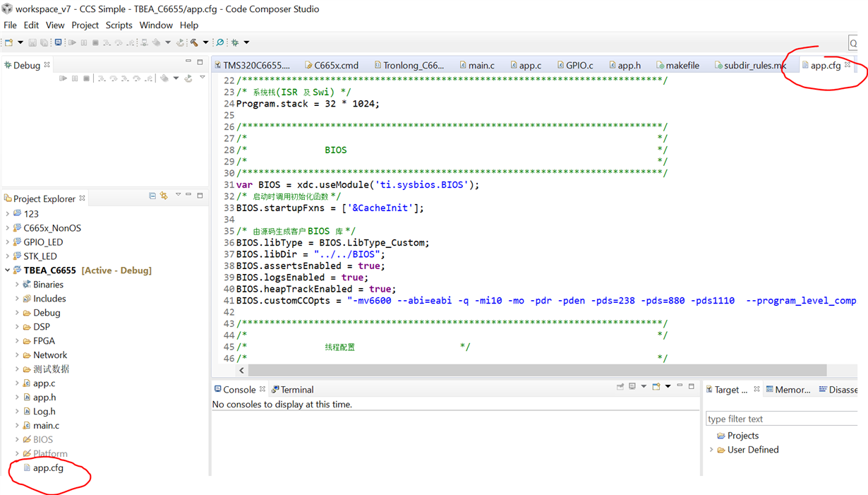Open the Window menu

click(x=156, y=25)
